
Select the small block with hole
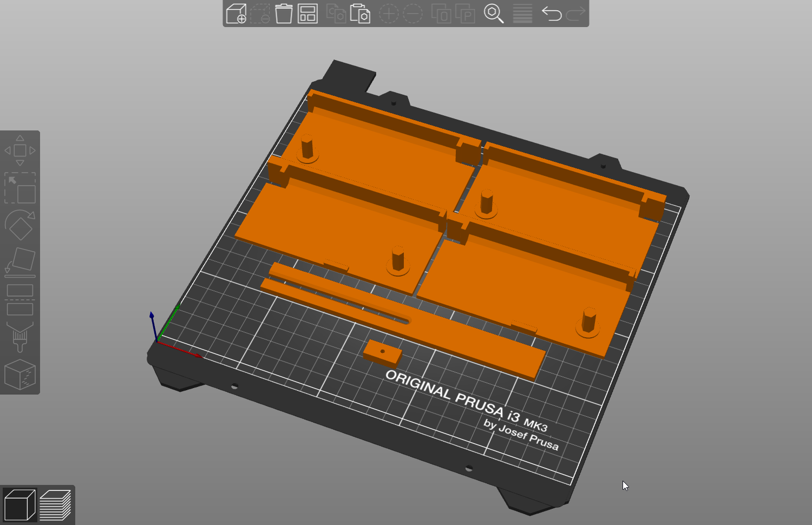pos(383,353)
